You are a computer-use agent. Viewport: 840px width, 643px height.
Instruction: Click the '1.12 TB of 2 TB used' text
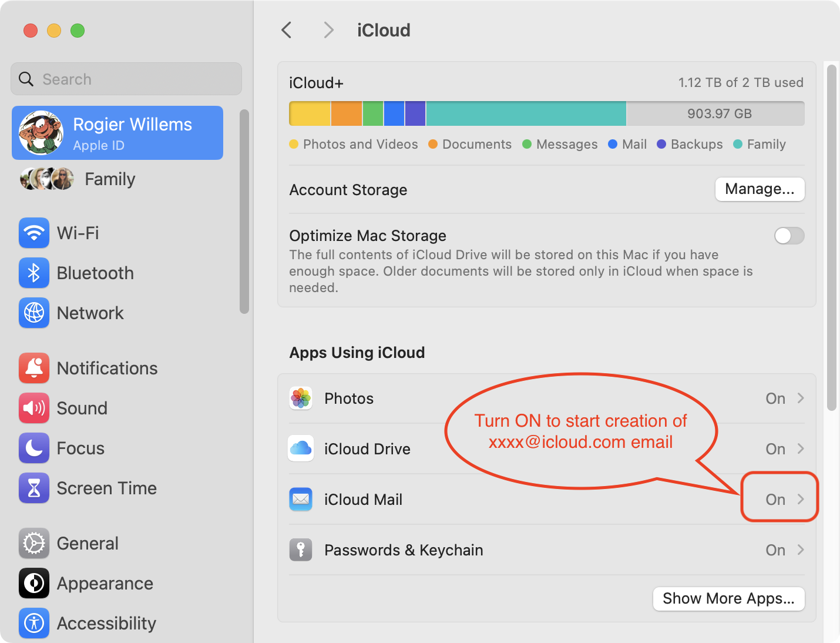point(741,82)
